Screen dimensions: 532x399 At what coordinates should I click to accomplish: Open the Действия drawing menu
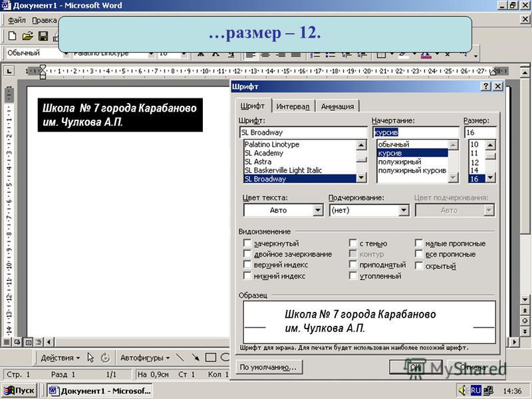pos(60,358)
